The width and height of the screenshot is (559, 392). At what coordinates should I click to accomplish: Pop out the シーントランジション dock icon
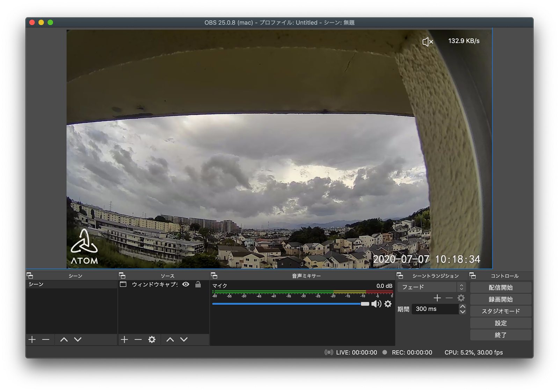400,275
